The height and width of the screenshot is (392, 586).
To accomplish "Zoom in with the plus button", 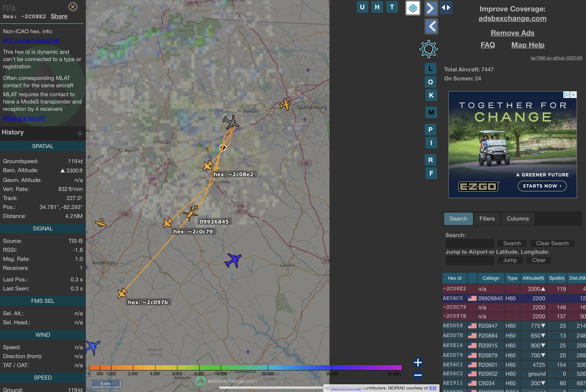I will [x=418, y=362].
